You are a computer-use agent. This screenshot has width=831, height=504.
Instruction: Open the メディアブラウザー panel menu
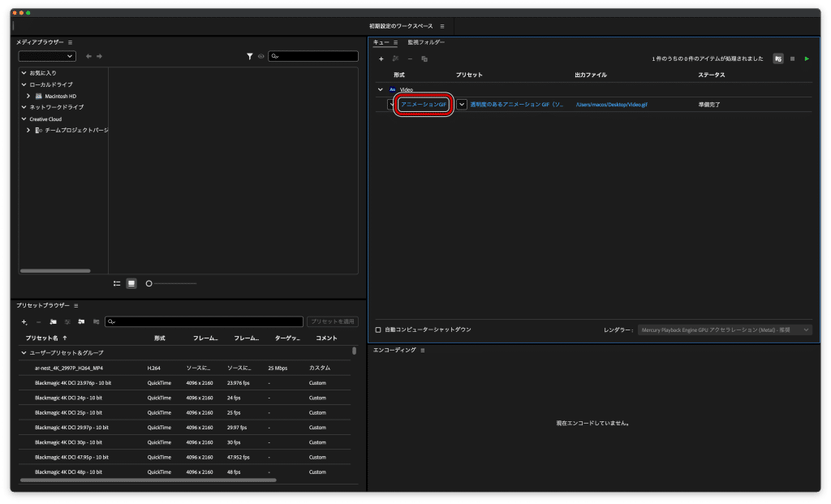(71, 42)
